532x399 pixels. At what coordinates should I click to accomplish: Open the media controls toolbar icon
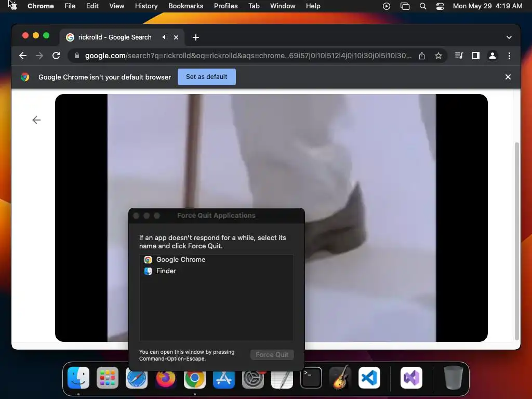pyautogui.click(x=459, y=56)
